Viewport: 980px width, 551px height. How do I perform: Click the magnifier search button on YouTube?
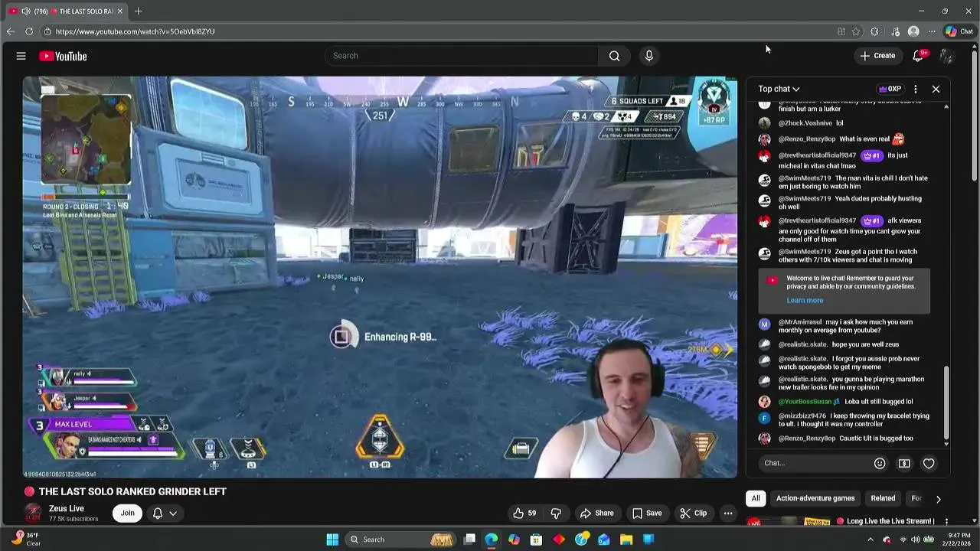pos(614,56)
